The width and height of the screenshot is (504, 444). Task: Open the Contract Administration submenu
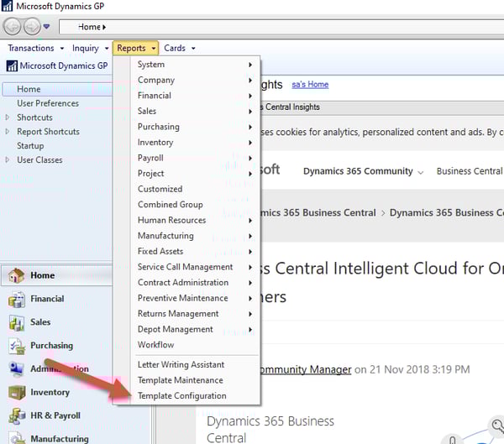195,282
